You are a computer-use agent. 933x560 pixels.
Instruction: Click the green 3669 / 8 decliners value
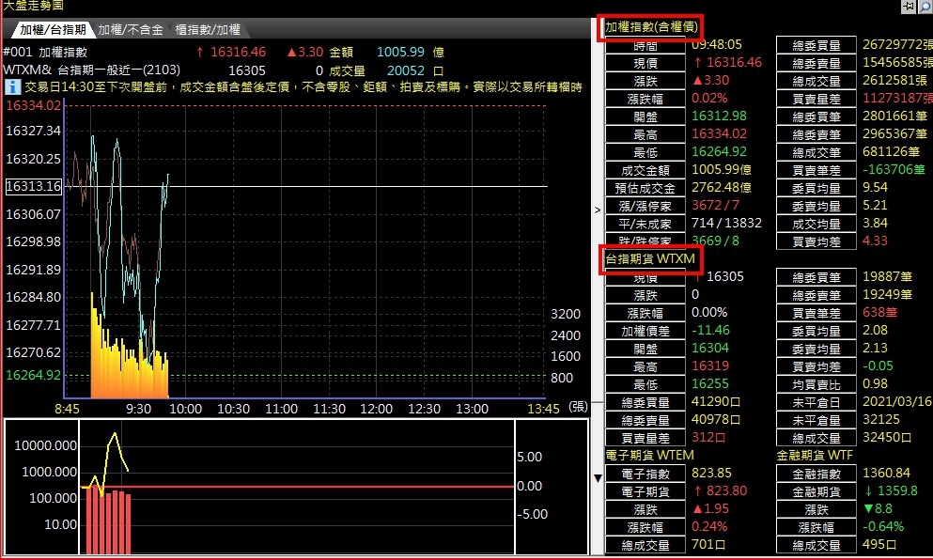tap(715, 241)
